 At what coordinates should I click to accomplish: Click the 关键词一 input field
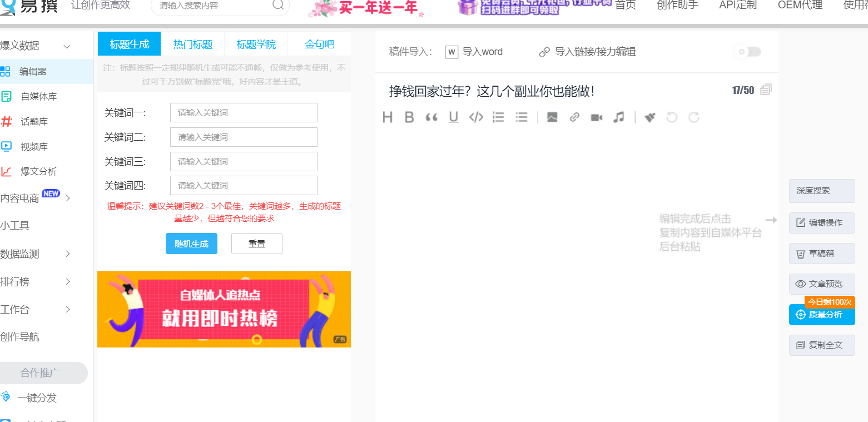[x=243, y=112]
